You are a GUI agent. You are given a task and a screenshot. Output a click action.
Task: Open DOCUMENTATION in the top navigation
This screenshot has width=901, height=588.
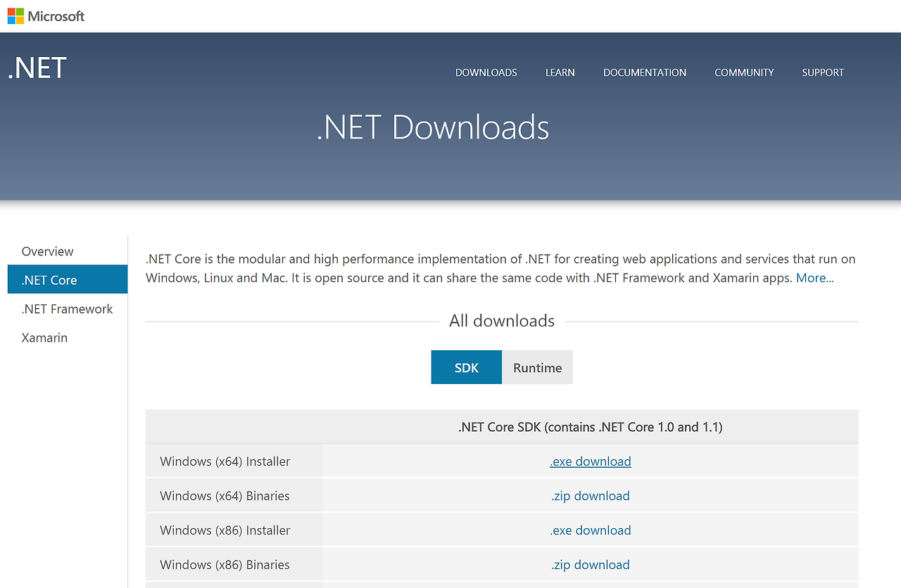pyautogui.click(x=645, y=72)
